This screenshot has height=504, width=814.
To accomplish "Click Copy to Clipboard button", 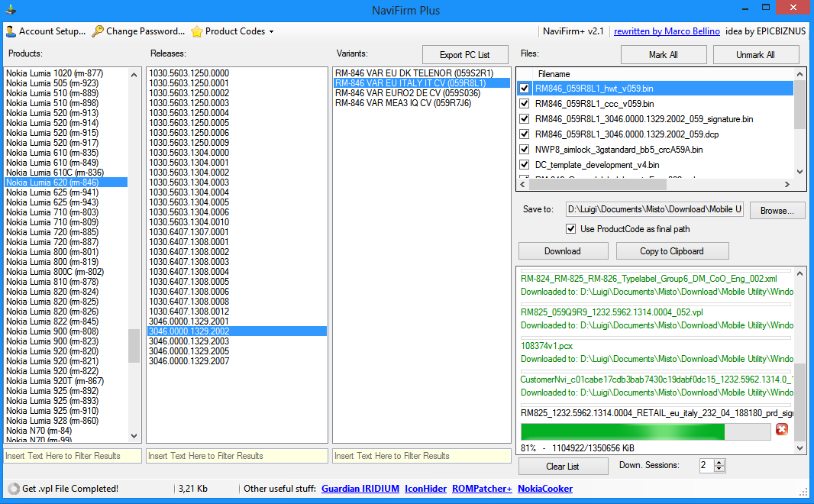I will pos(672,250).
